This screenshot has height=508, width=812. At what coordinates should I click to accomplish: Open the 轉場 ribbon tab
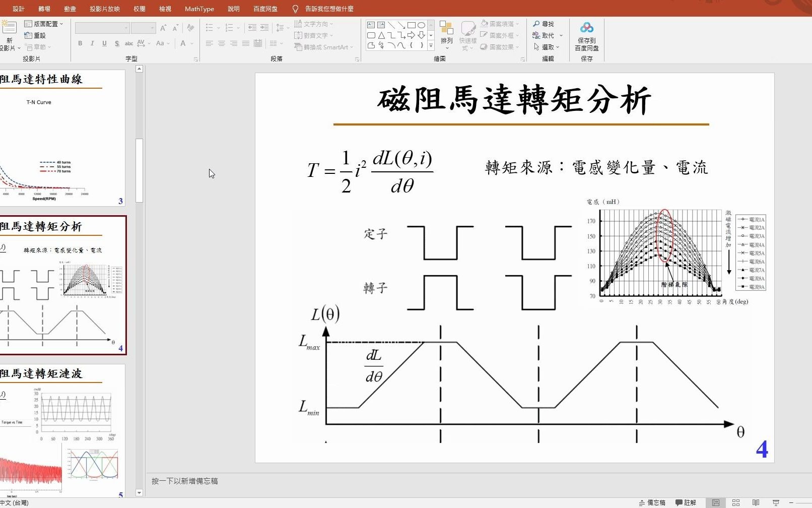(44, 9)
